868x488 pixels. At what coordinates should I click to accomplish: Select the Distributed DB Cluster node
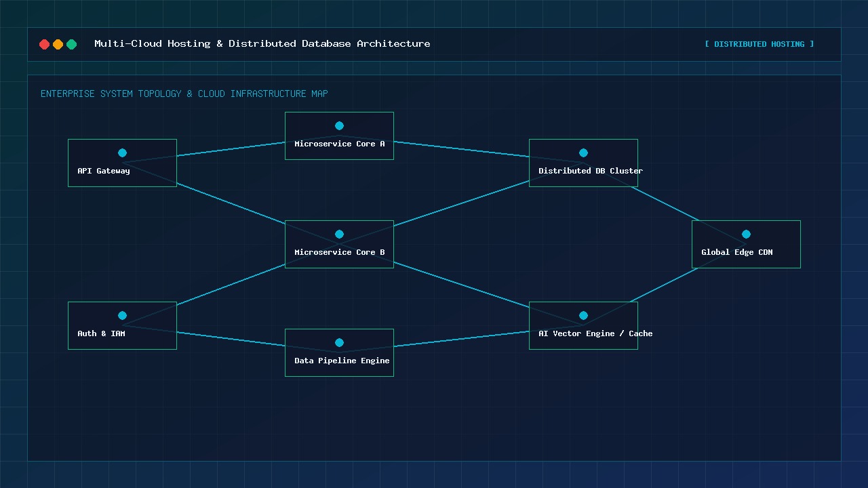tap(583, 163)
